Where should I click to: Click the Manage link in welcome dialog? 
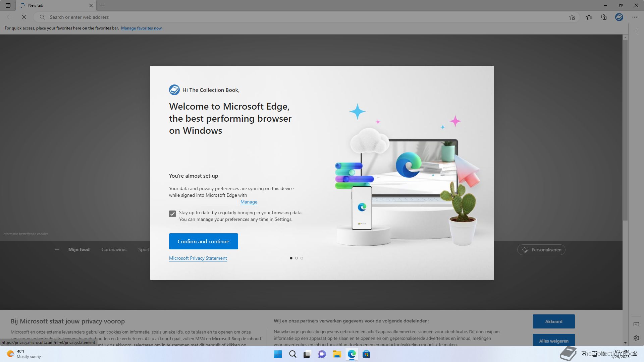[x=249, y=202]
